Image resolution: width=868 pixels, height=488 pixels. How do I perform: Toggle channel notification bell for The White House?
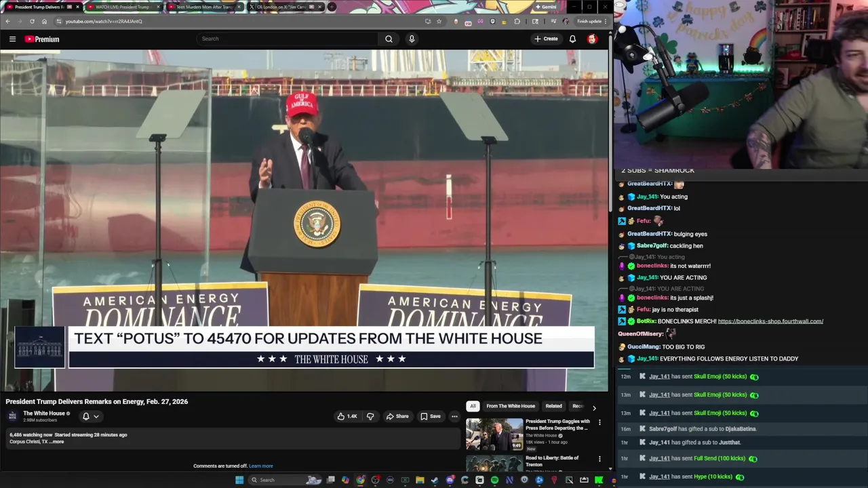[85, 416]
